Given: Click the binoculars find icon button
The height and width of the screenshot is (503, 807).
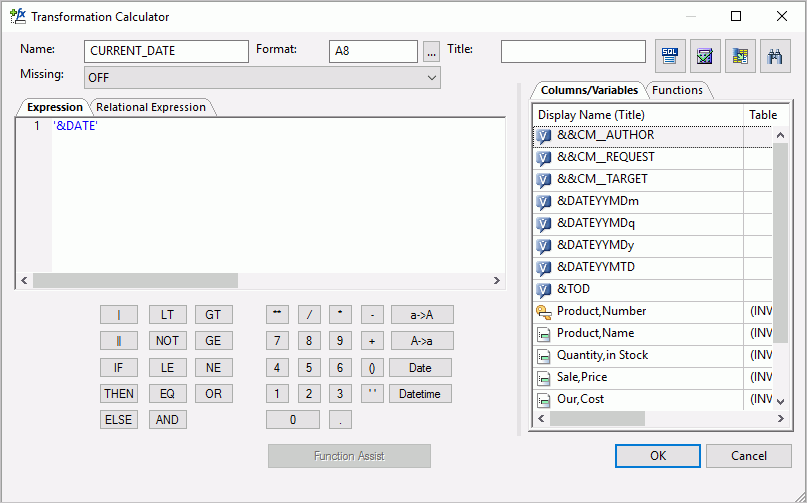Looking at the screenshot, I should pyautogui.click(x=775, y=56).
